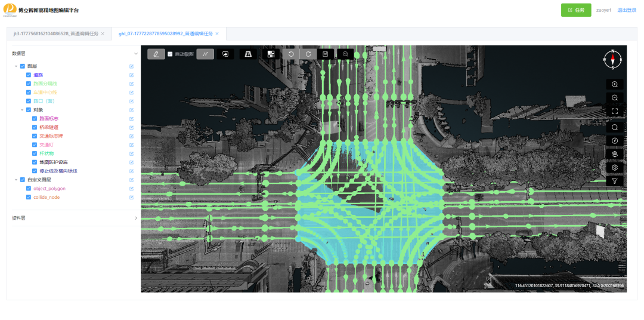Collapse the 数据层 panel

coord(135,53)
